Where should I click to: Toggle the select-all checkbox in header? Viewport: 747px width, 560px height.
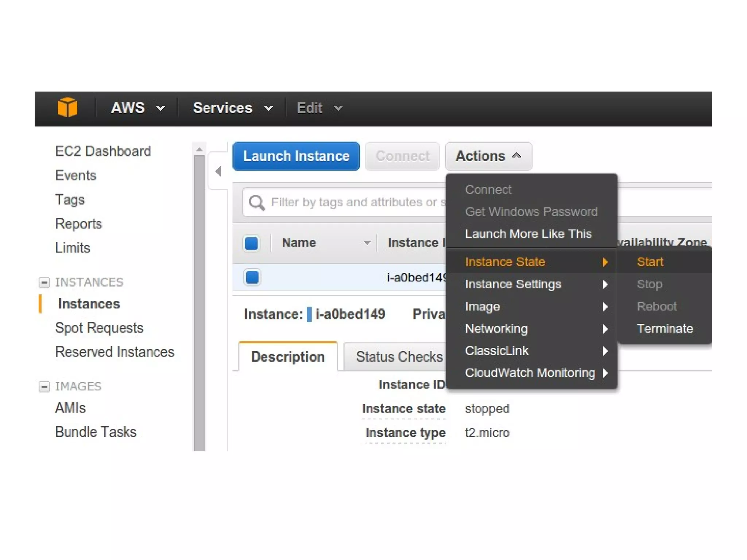(x=252, y=243)
